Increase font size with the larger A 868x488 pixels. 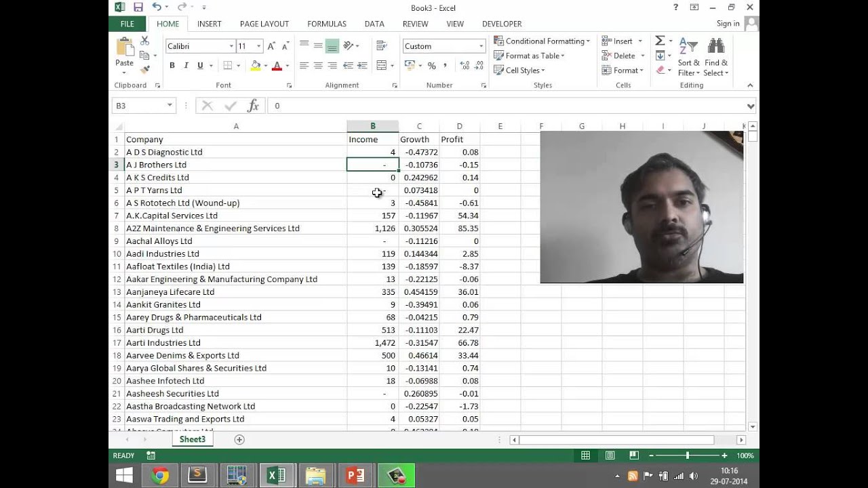pyautogui.click(x=271, y=46)
